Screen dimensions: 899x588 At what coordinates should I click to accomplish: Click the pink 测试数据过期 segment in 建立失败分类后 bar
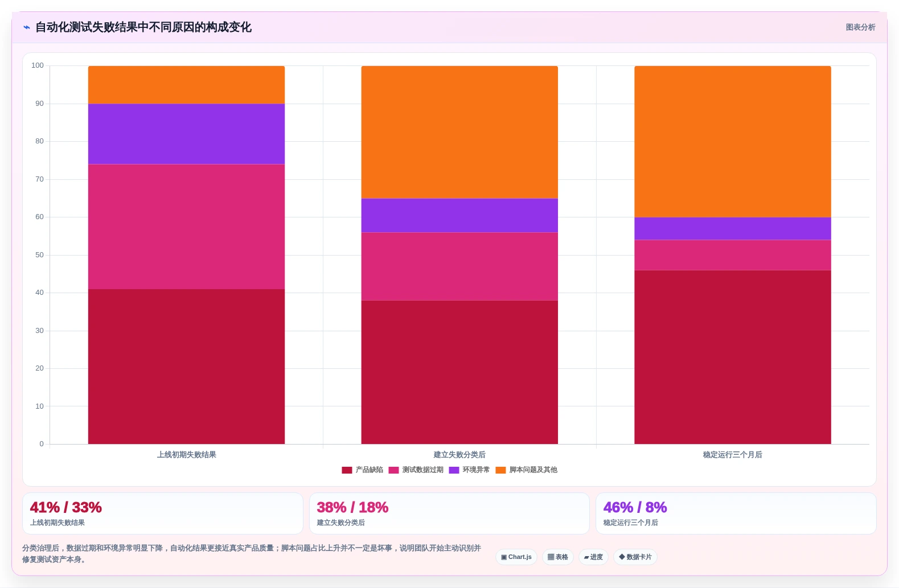(459, 266)
